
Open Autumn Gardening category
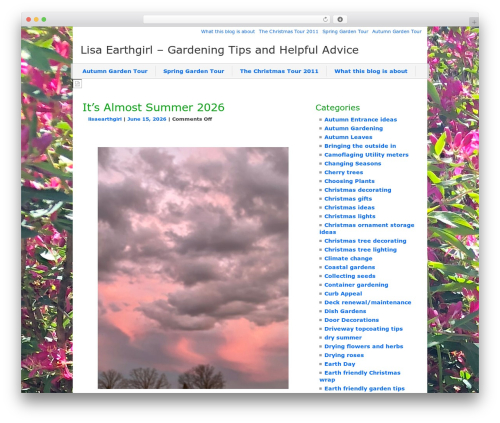pyautogui.click(x=354, y=128)
